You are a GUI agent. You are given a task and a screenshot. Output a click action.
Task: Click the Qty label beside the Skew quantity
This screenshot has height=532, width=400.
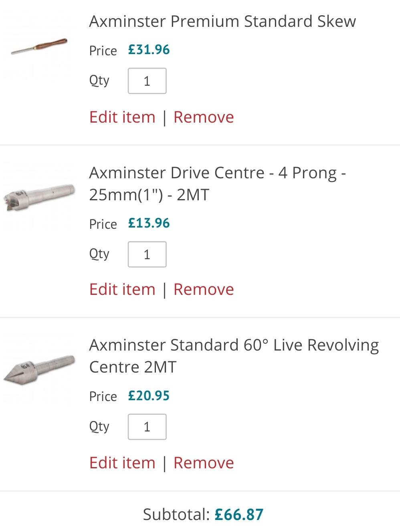coord(99,81)
